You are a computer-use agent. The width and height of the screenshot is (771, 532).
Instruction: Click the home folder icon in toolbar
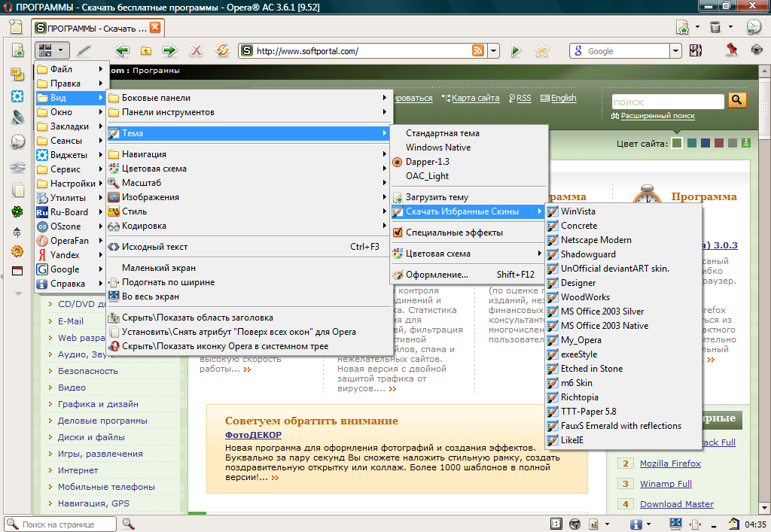click(x=146, y=50)
